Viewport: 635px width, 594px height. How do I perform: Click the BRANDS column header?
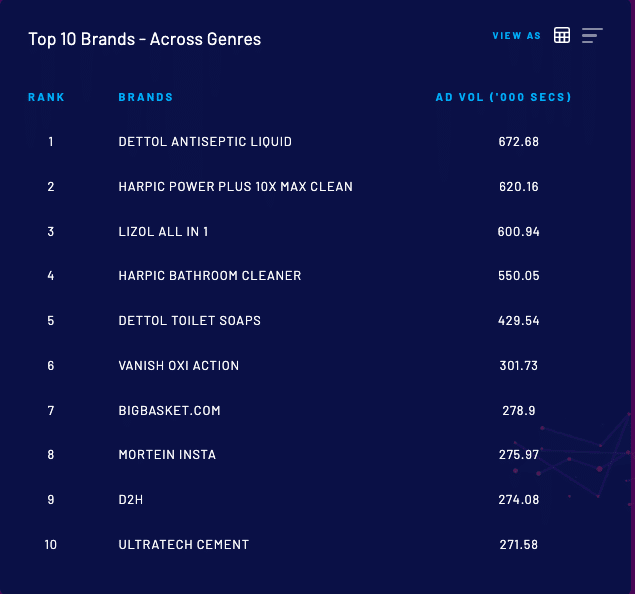click(146, 98)
